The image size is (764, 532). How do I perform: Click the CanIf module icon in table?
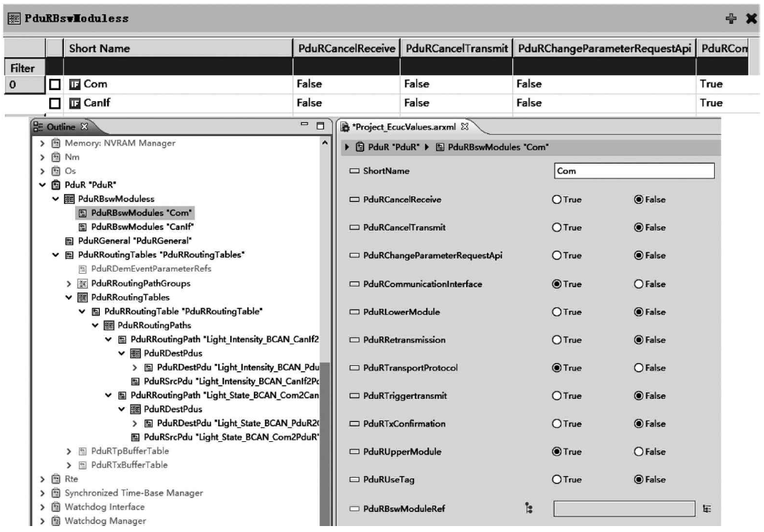[x=74, y=103]
